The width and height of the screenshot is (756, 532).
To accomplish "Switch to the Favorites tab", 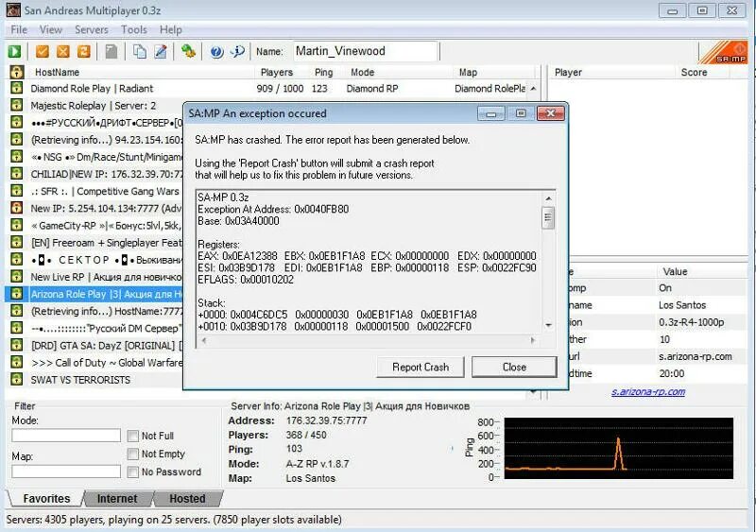I will pyautogui.click(x=46, y=498).
